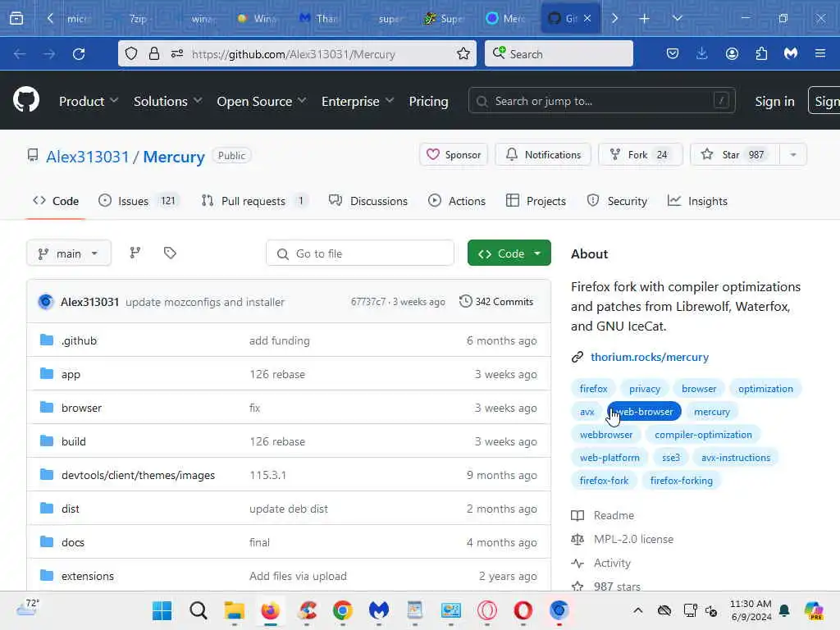Open the Star list dropdown arrow
Image resolution: width=840 pixels, height=630 pixels.
point(793,155)
